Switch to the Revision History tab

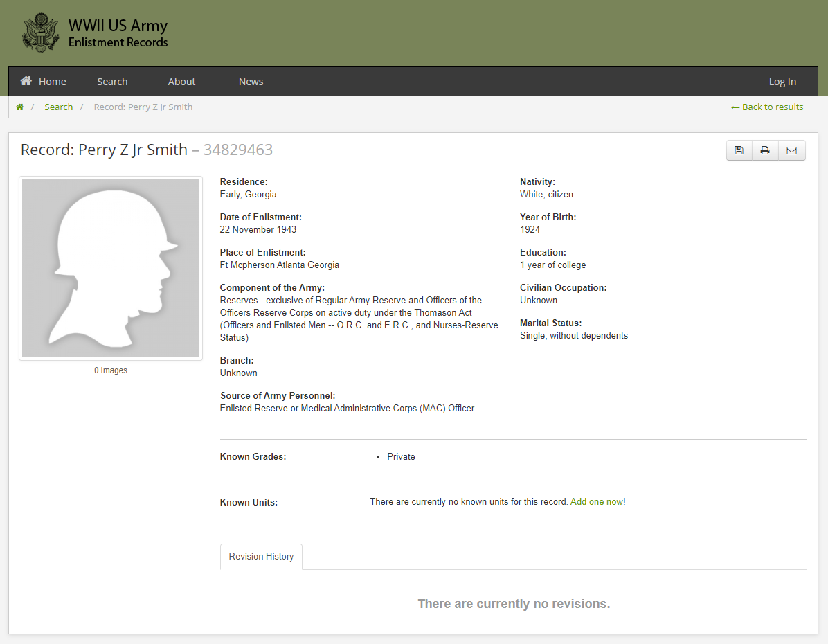(261, 557)
